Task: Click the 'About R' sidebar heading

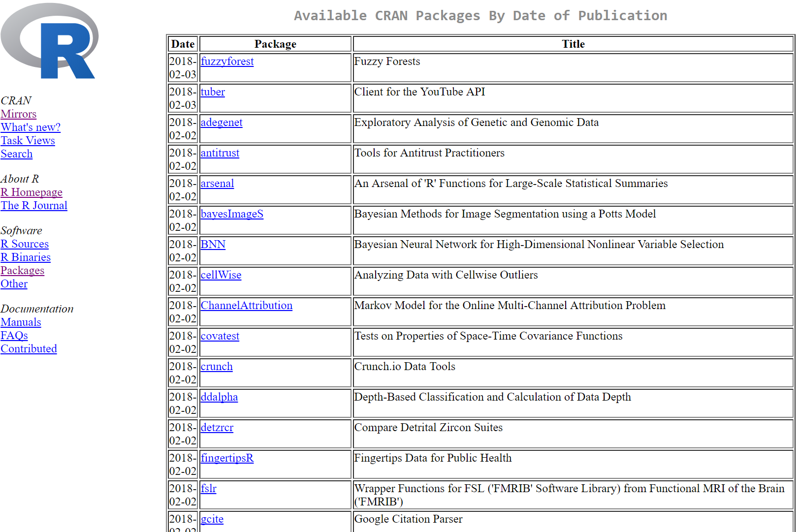Action: coord(20,179)
